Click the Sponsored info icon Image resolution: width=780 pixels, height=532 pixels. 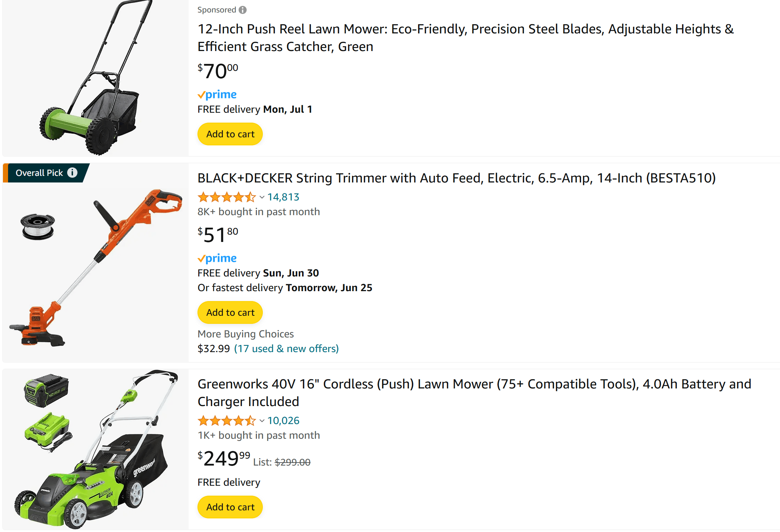(243, 10)
